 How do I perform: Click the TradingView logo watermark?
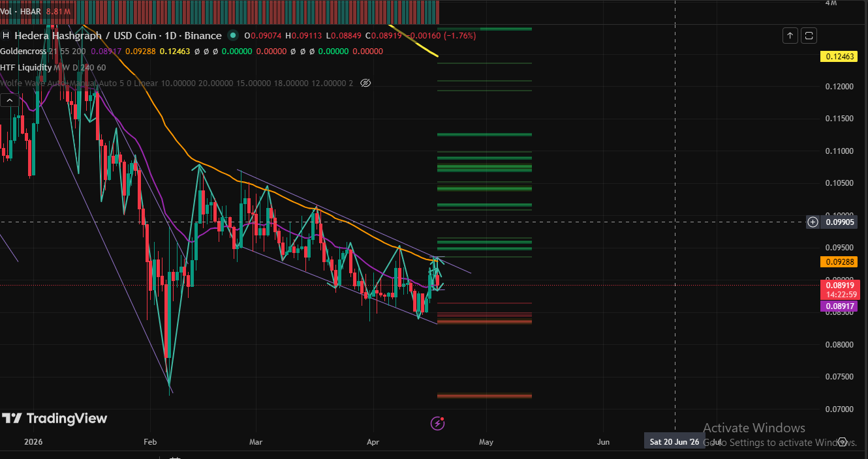pos(54,419)
